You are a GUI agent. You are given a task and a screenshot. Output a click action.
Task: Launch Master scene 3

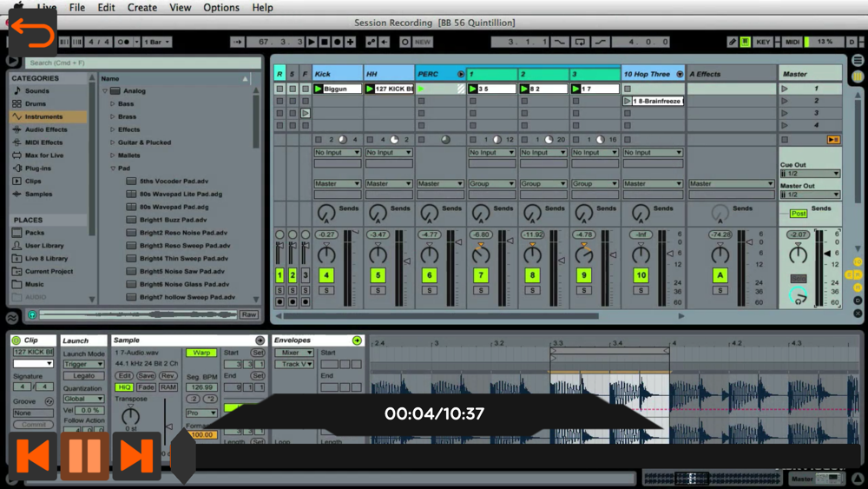[x=785, y=113]
